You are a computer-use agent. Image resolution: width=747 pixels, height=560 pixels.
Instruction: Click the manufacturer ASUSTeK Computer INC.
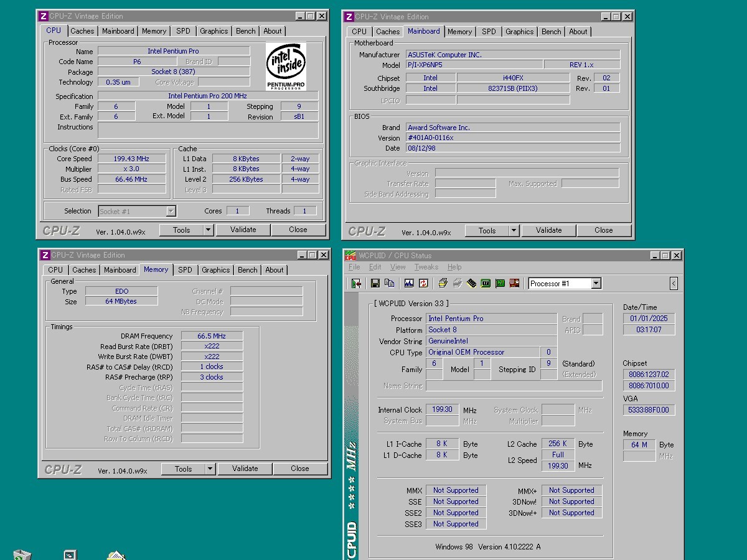click(513, 55)
